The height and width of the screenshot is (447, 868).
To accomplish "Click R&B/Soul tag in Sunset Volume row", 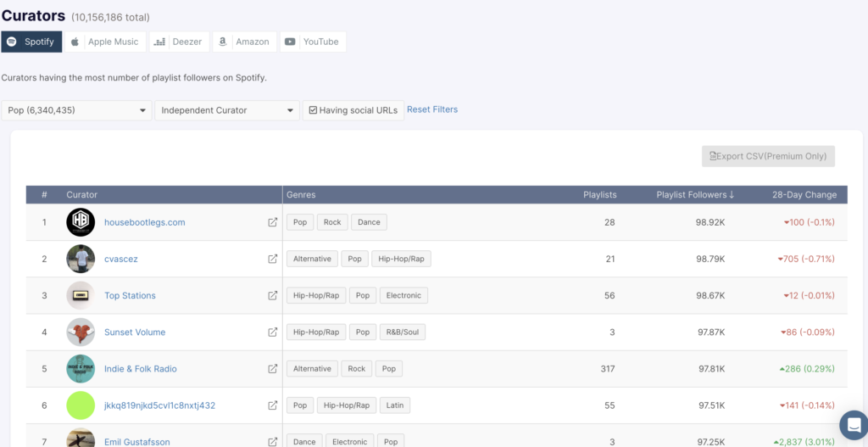I will pos(403,332).
